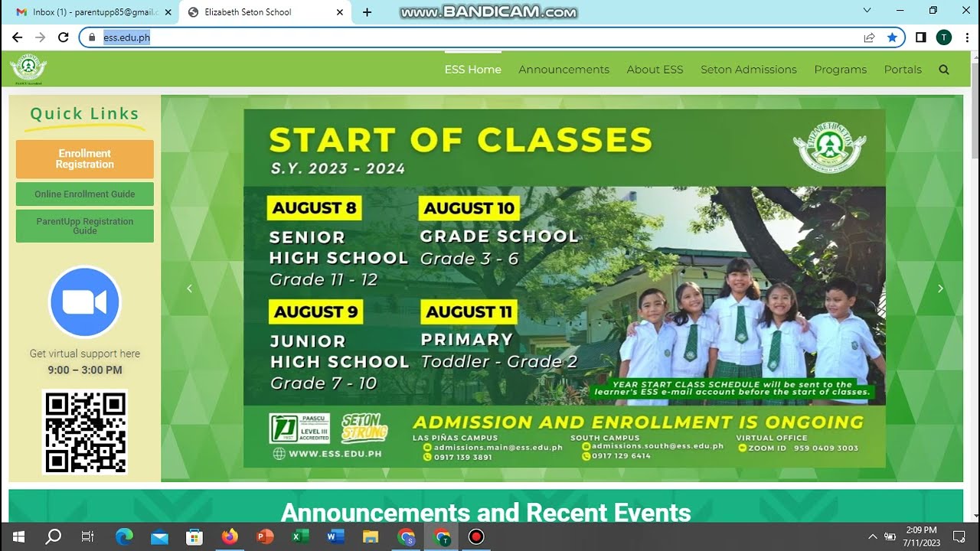Click the blue Zoom virtual support icon
This screenshot has height=551, width=980.
point(85,302)
